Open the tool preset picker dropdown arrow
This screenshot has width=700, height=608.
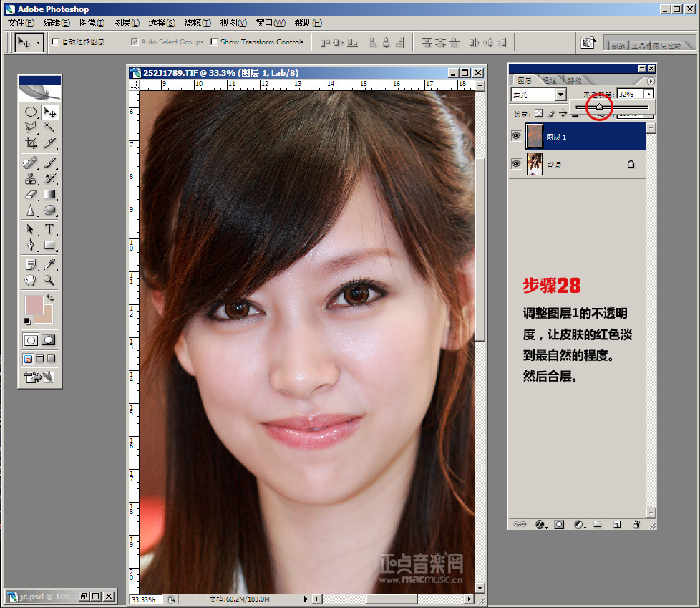pyautogui.click(x=38, y=42)
